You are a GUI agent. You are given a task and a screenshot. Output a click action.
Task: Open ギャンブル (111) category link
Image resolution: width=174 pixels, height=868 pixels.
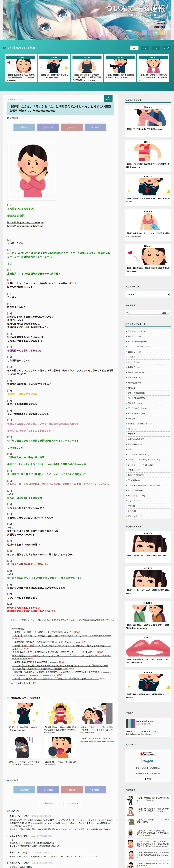(x=135, y=516)
